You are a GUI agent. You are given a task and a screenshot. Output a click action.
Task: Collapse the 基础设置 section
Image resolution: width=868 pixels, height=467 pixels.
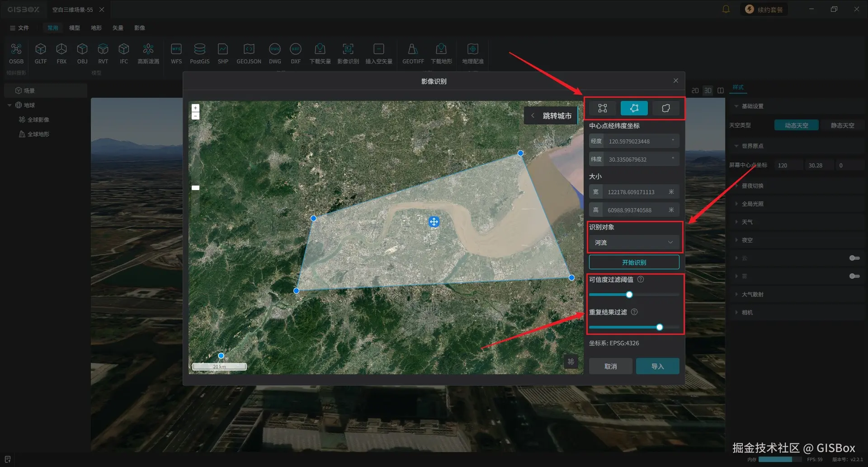click(x=736, y=106)
